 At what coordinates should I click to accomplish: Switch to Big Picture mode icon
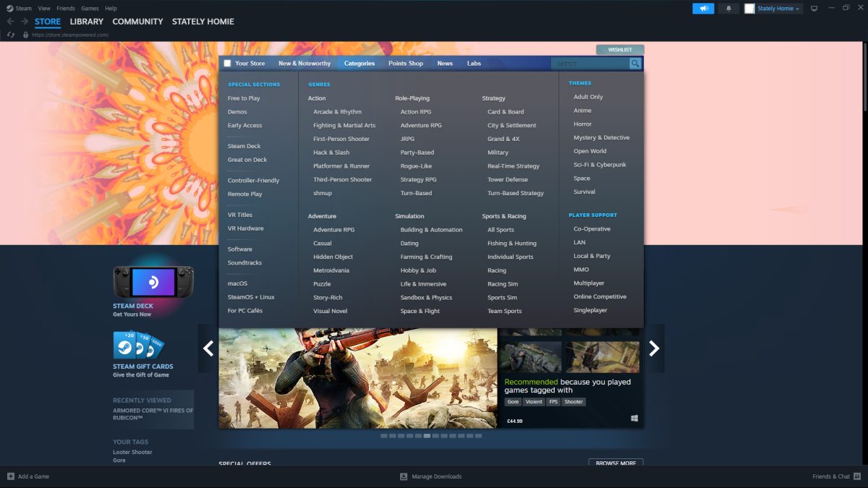pyautogui.click(x=814, y=9)
